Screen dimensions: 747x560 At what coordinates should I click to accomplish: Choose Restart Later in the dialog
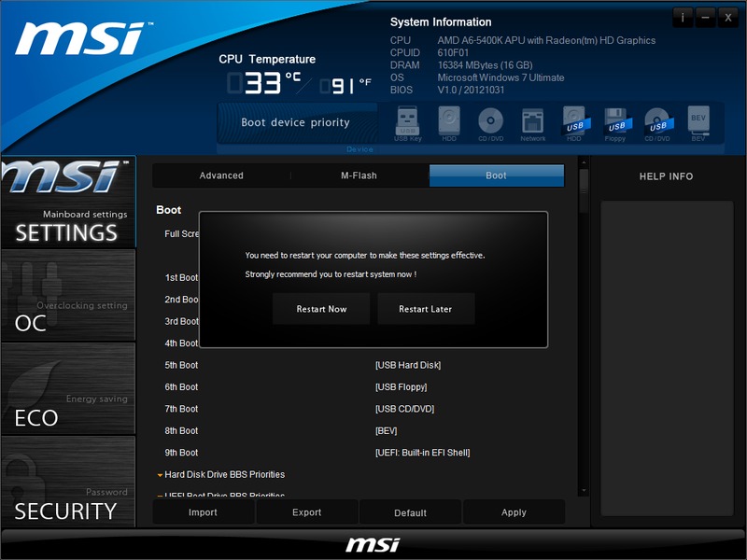pos(426,309)
